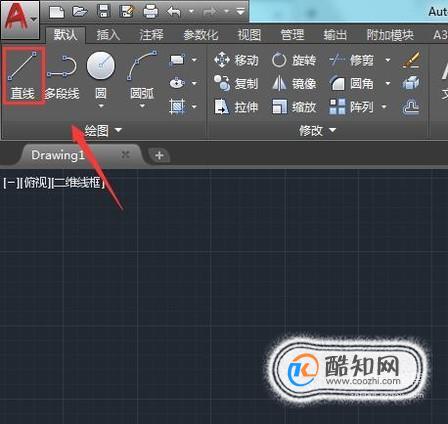Click the 拉伸 (Stretch) tool
Viewport: 448px width, 424px height.
click(x=236, y=107)
